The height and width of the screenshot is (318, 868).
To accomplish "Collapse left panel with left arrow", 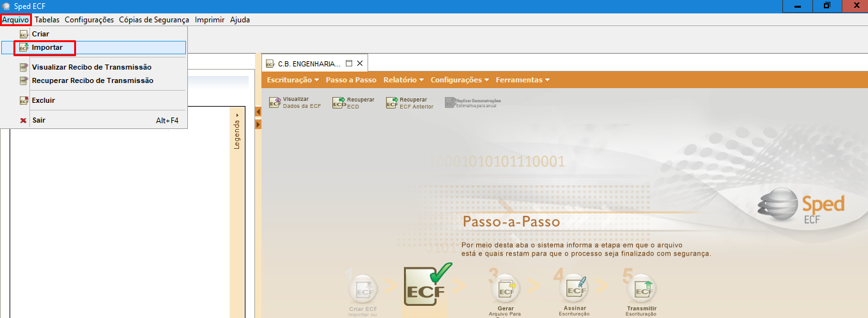I will click(x=258, y=112).
